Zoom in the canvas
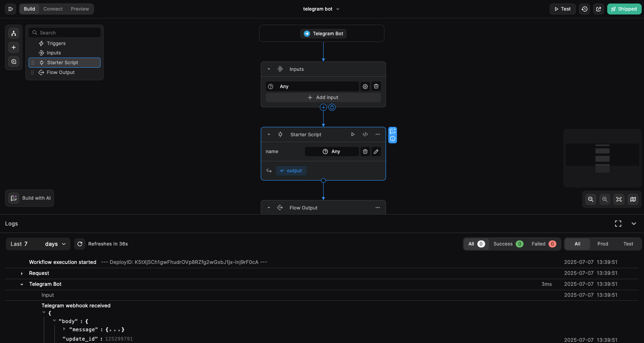Screen dimensions: 644x343 pyautogui.click(x=605, y=199)
